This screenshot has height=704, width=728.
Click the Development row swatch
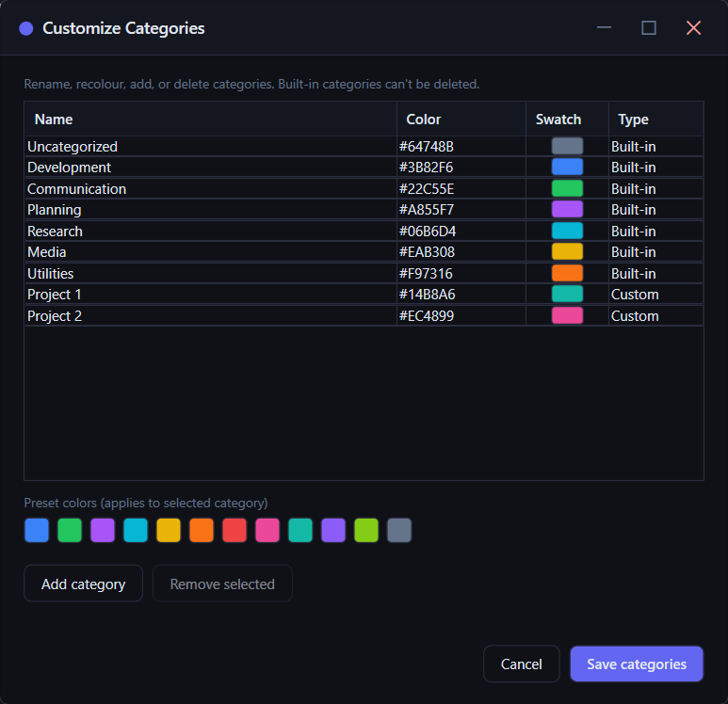[x=567, y=168]
